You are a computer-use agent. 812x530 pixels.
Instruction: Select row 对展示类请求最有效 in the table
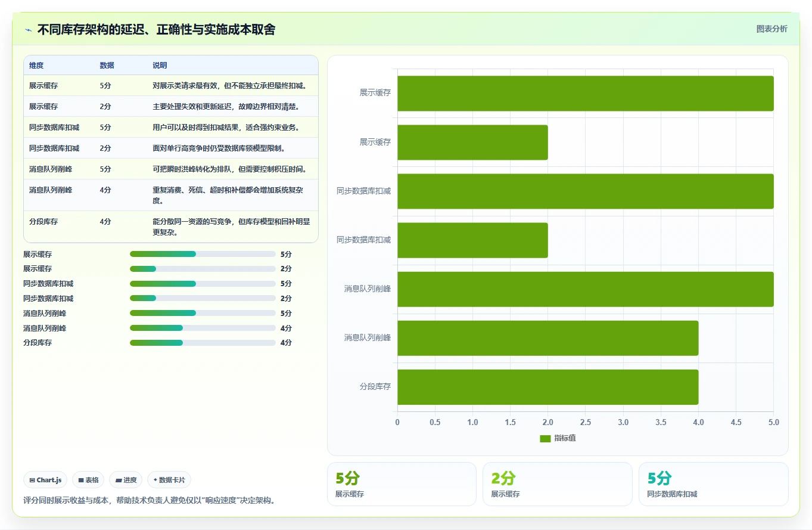[x=171, y=86]
